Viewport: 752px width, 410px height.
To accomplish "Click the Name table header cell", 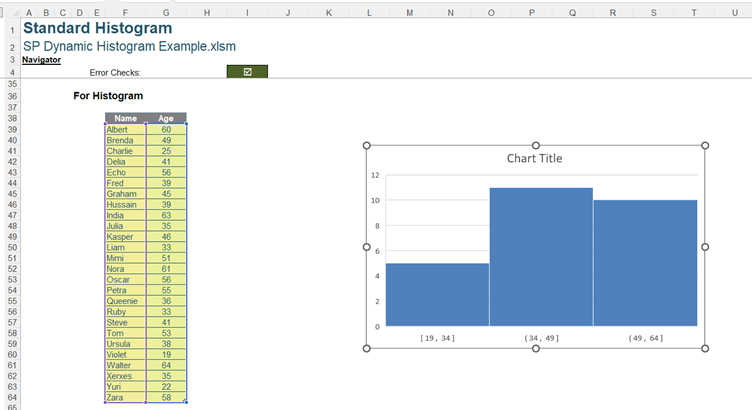I will pyautogui.click(x=125, y=118).
